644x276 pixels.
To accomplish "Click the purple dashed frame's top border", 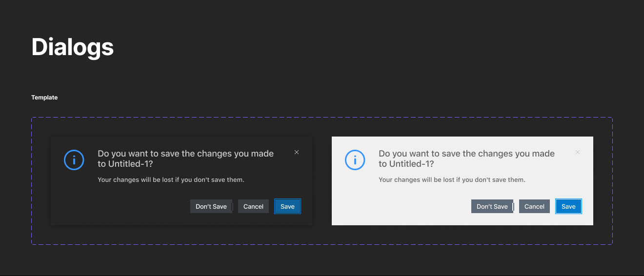I will (322, 118).
